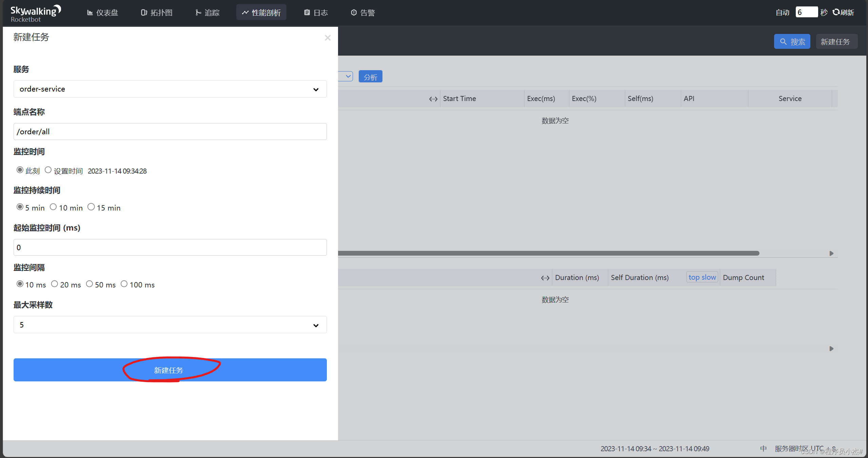The width and height of the screenshot is (868, 458).
Task: Click the SkyWalking Rocketbot logo
Action: tap(36, 14)
